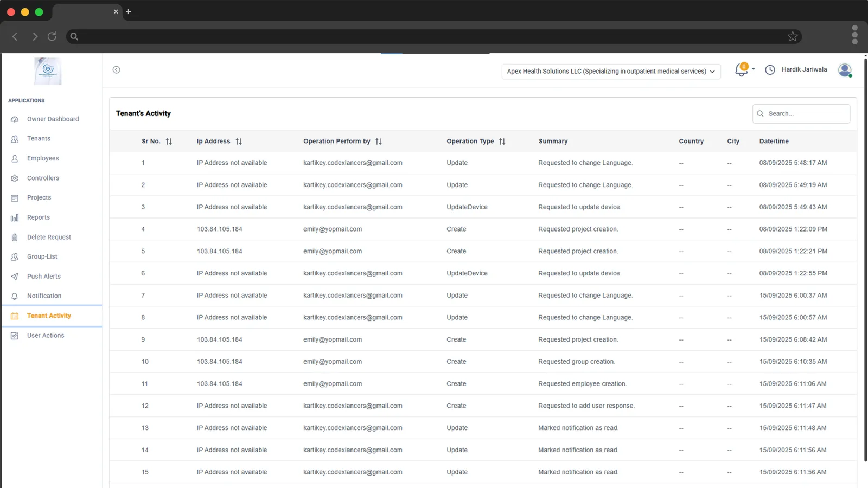Click the Tenants sidebar icon
The width and height of the screenshot is (868, 488).
tap(15, 139)
